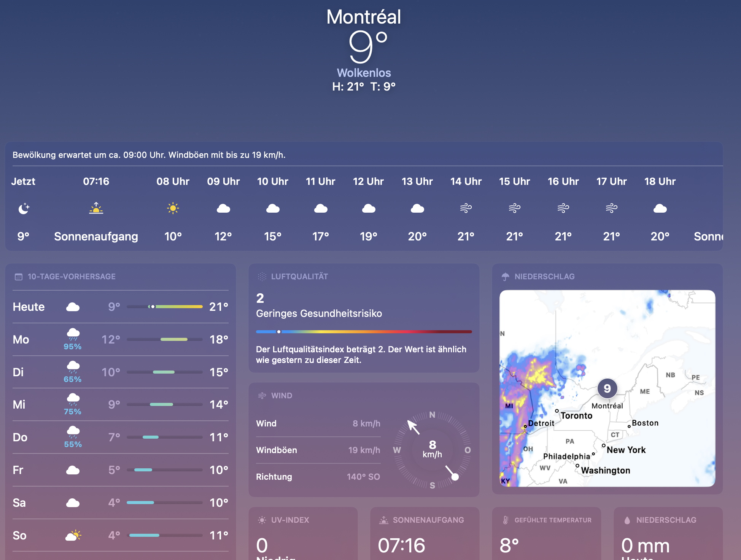The image size is (741, 560).
Task: Click the wind compass dial
Action: point(432,450)
